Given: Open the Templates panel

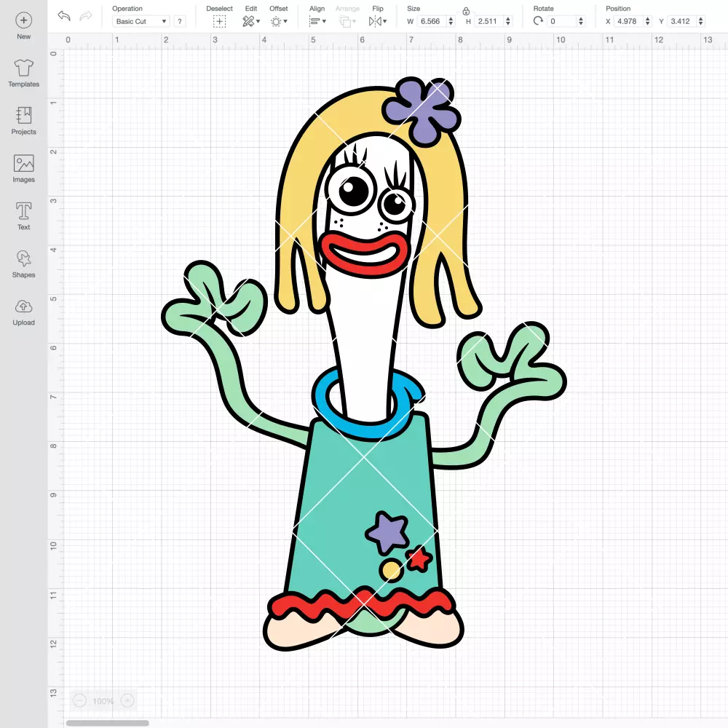Looking at the screenshot, I should coord(24,74).
